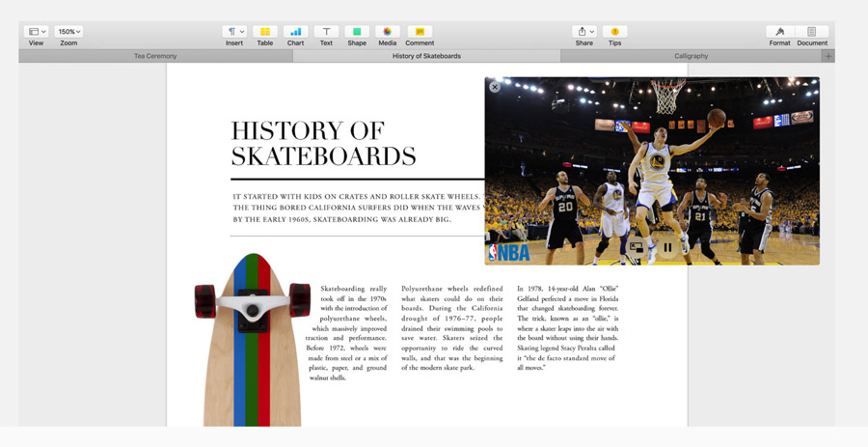Click the plus button to add new tab
The width and height of the screenshot is (868, 447).
point(827,56)
